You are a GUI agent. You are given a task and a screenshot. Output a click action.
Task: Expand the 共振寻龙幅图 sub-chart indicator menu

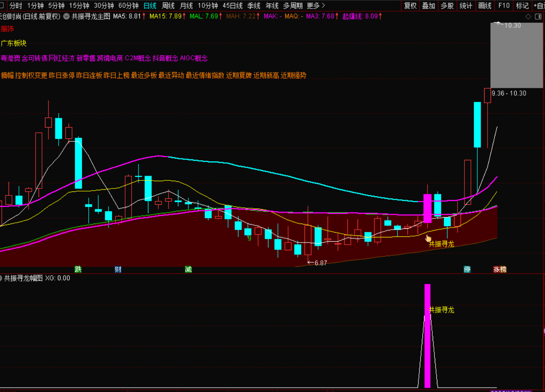tap(1, 278)
